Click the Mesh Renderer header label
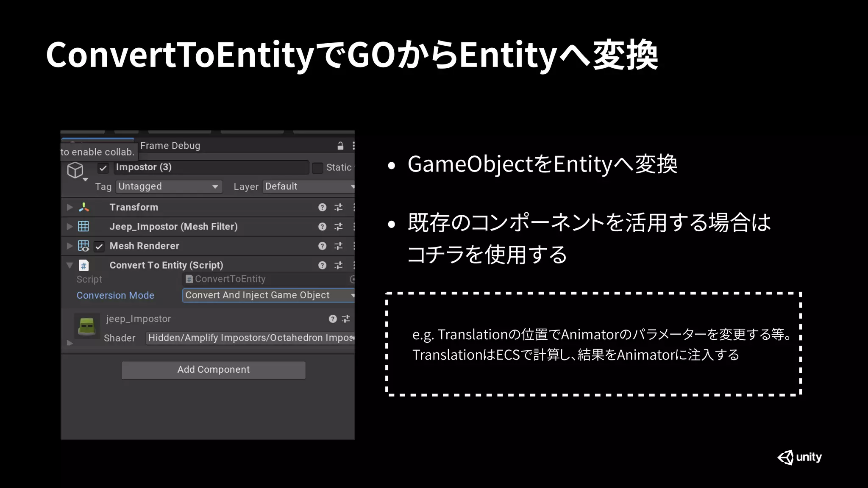 [x=144, y=246]
